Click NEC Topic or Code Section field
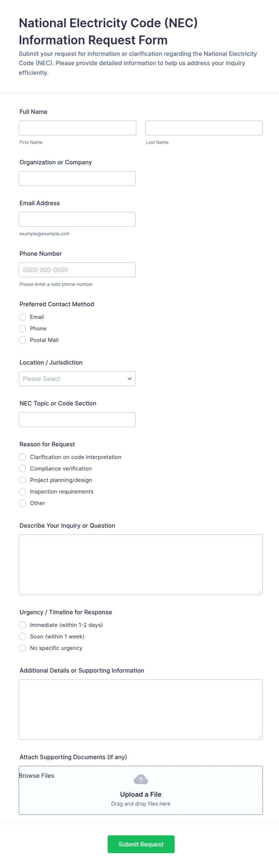The height and width of the screenshot is (868, 279). (77, 419)
